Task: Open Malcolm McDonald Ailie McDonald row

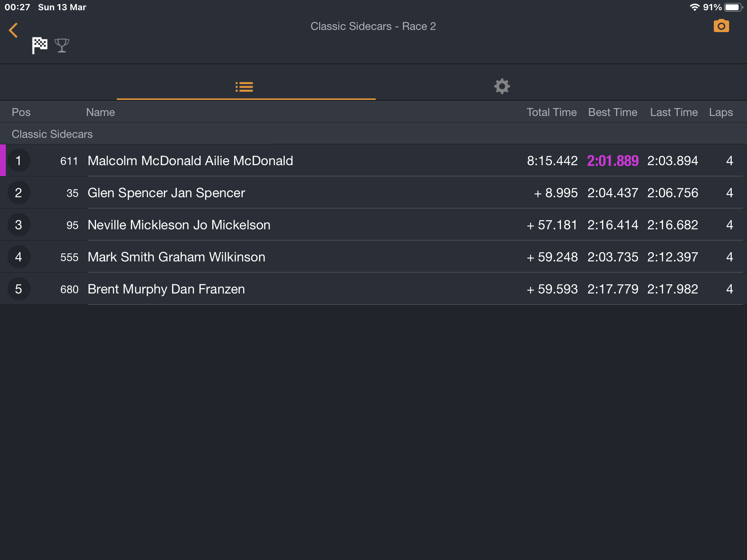Action: pyautogui.click(x=373, y=160)
